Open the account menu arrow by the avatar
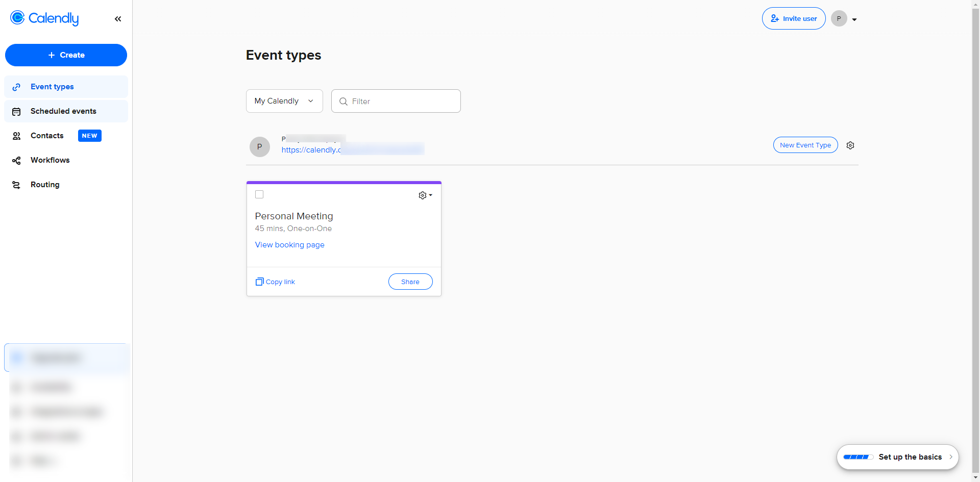 coord(854,19)
